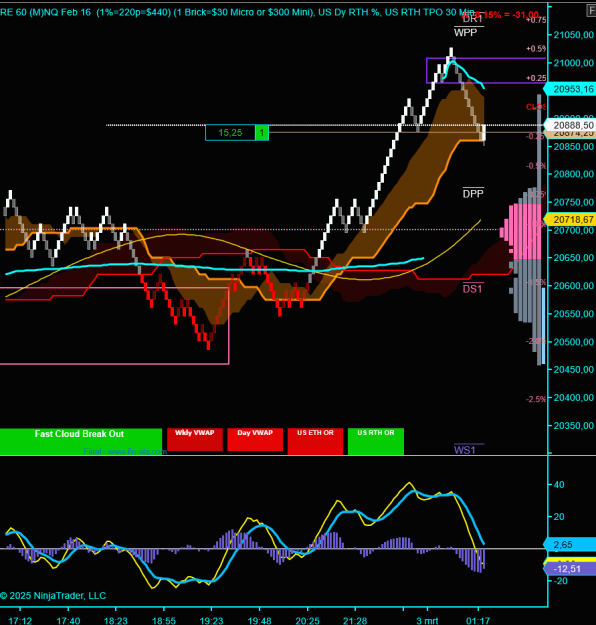The image size is (596, 625).
Task: Click the 3 mrt date marker on time axis
Action: [x=427, y=621]
